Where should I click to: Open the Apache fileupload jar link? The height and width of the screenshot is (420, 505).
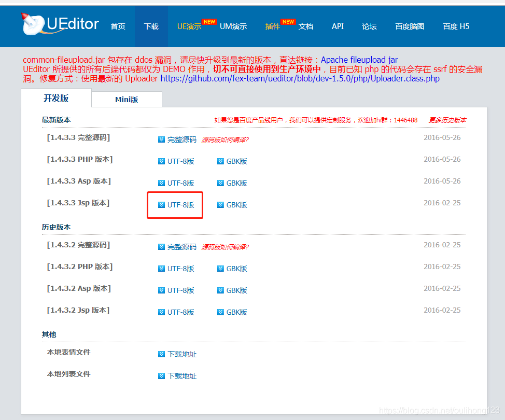tap(359, 60)
